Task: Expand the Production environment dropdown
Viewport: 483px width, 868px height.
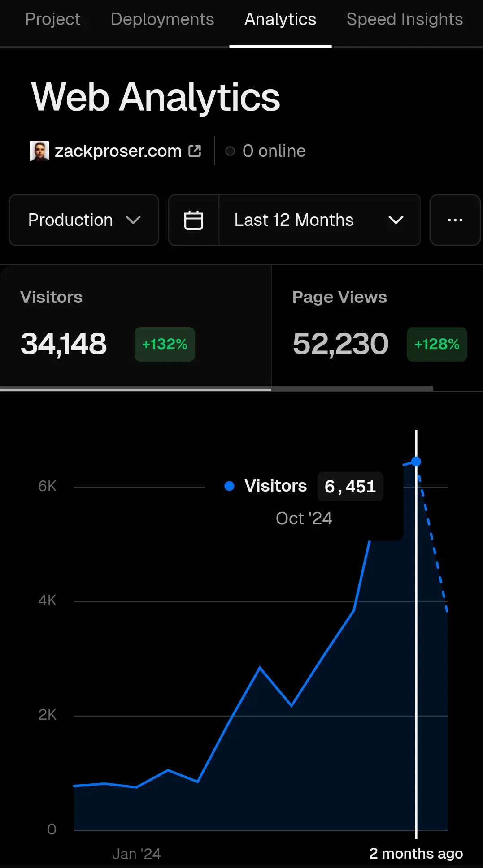Action: point(84,220)
